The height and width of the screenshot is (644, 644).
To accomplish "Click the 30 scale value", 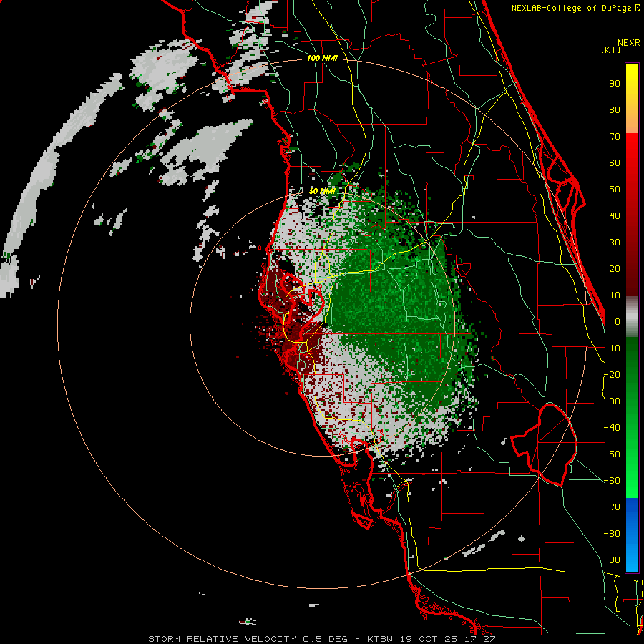I will coord(615,243).
